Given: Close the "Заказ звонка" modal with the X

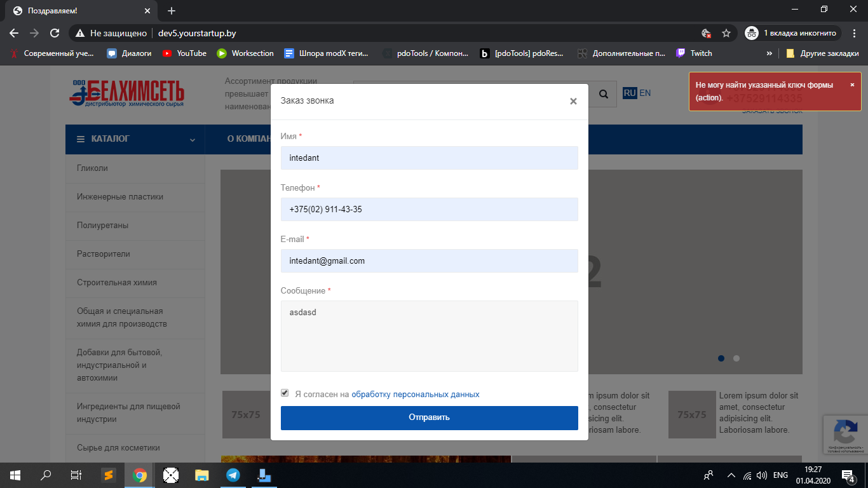Looking at the screenshot, I should coord(573,101).
